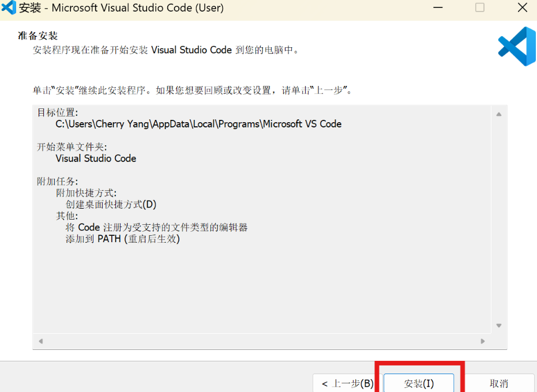Close the VS Code installer window
Screen dimensions: 537x392
(522, 8)
